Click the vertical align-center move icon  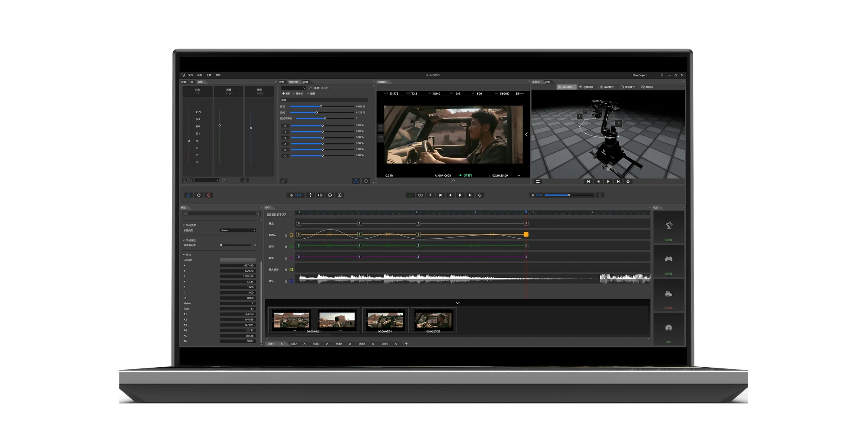pyautogui.click(x=310, y=195)
